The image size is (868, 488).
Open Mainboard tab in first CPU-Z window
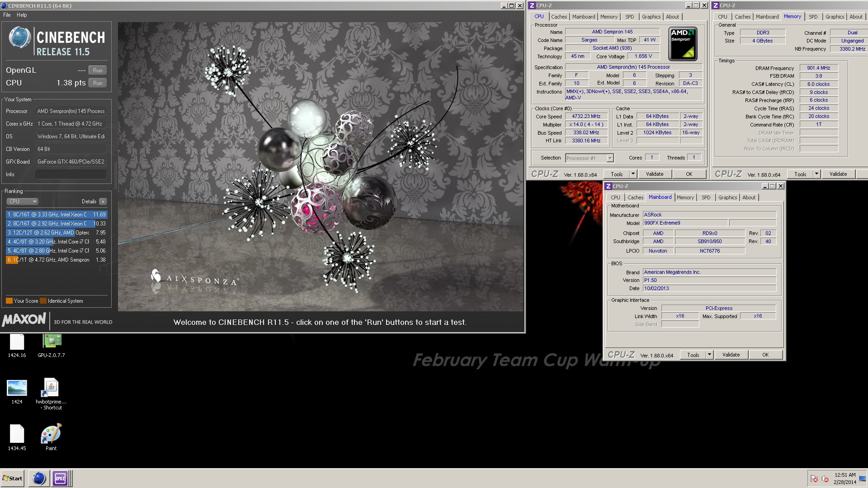click(584, 17)
